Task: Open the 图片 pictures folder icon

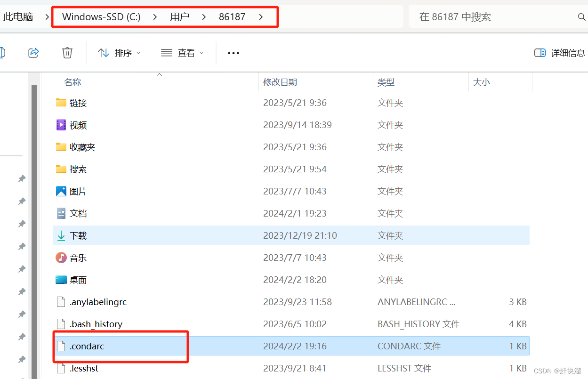Action: pos(62,191)
